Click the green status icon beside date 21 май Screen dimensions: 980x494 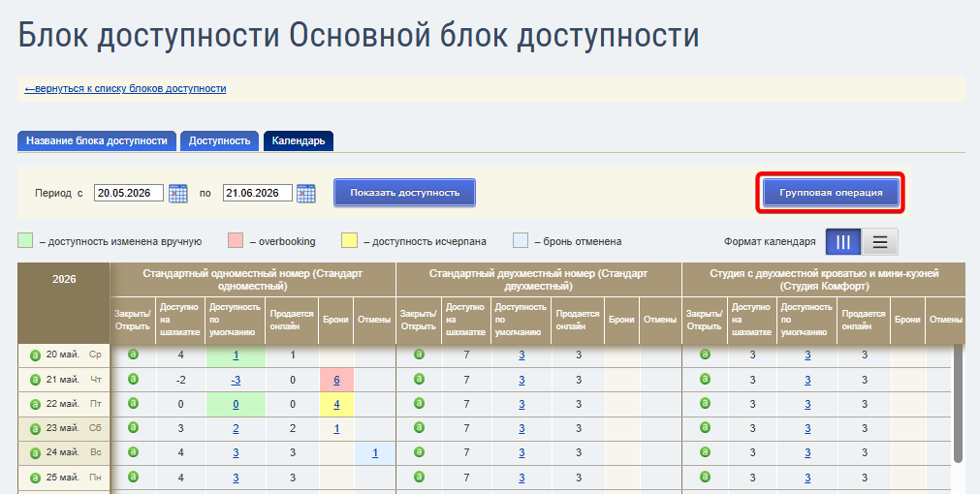[36, 380]
